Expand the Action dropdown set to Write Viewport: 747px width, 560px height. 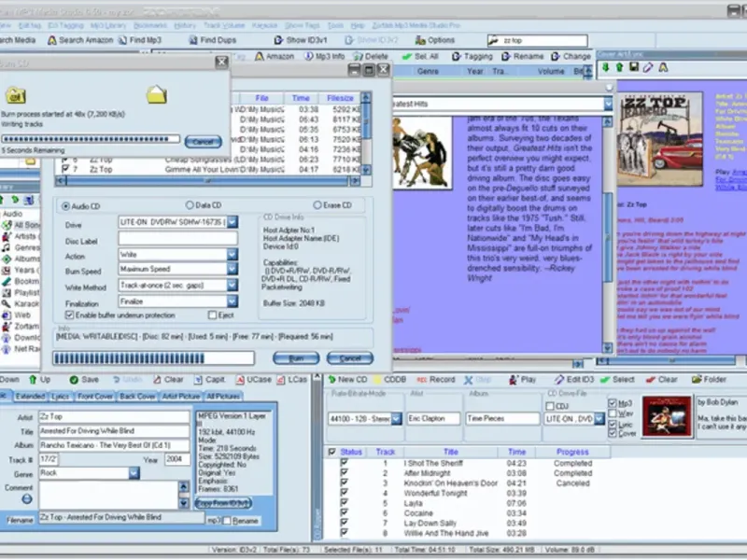[x=232, y=254]
